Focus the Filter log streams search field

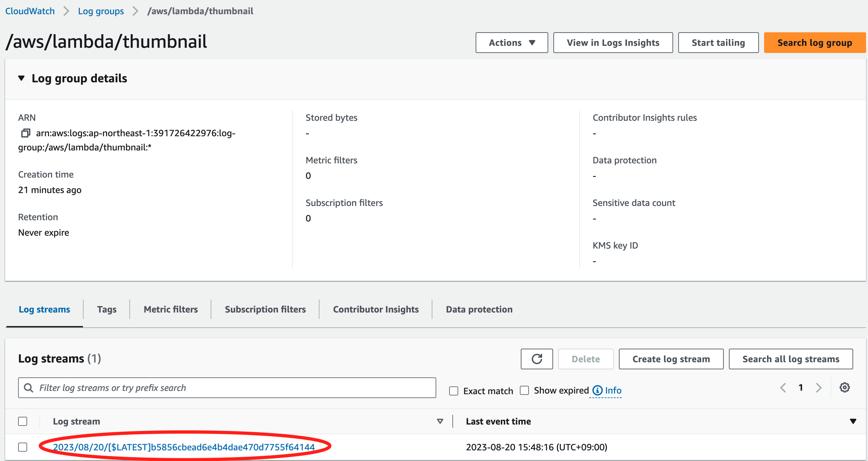tap(227, 388)
